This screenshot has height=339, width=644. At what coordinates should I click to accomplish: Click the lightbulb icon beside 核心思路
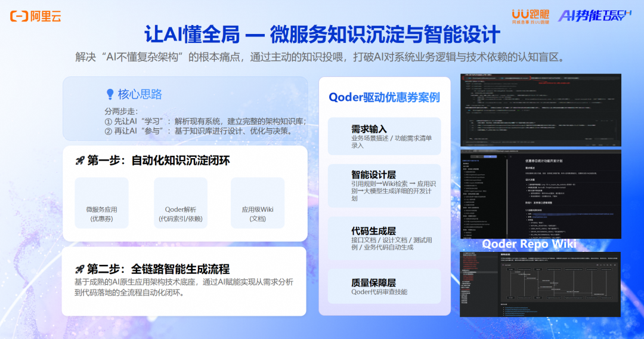click(x=110, y=94)
